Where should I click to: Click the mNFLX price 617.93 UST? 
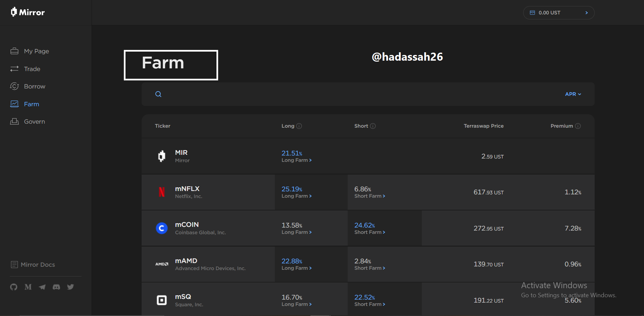click(489, 192)
